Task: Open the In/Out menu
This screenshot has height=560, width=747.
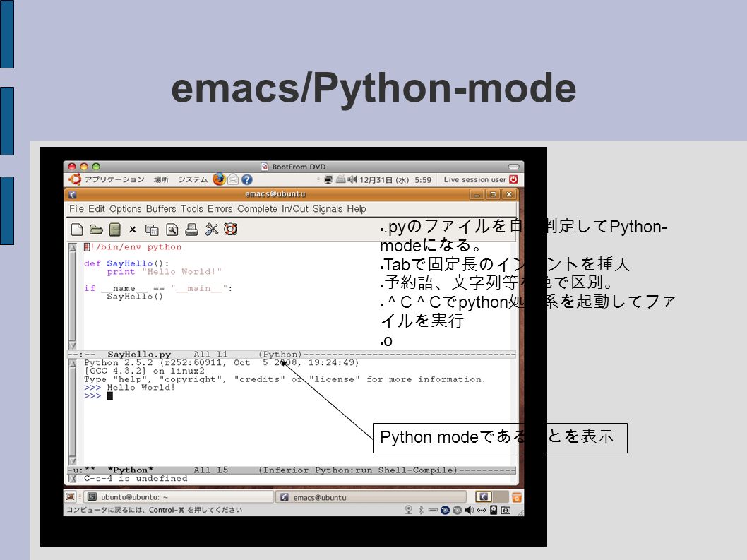Action: pos(295,209)
